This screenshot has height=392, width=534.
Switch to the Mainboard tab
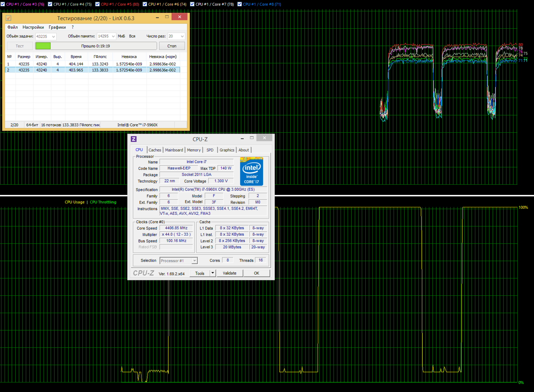point(174,150)
